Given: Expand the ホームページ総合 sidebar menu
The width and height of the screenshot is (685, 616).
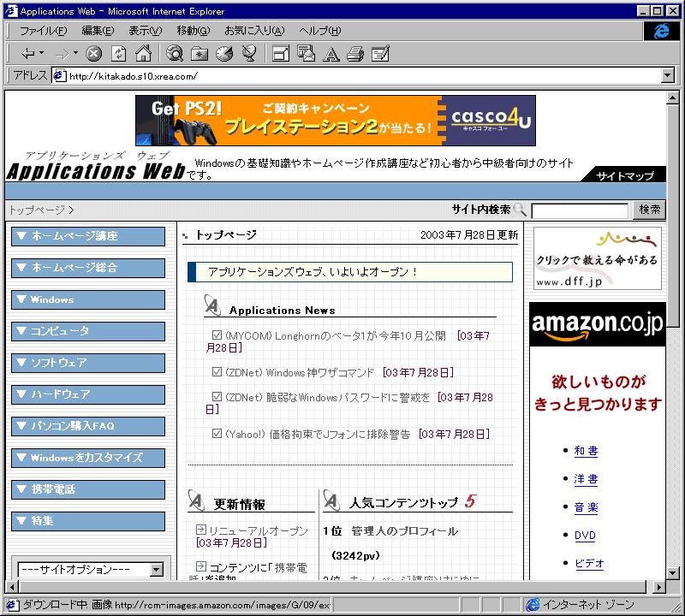Looking at the screenshot, I should (88, 268).
